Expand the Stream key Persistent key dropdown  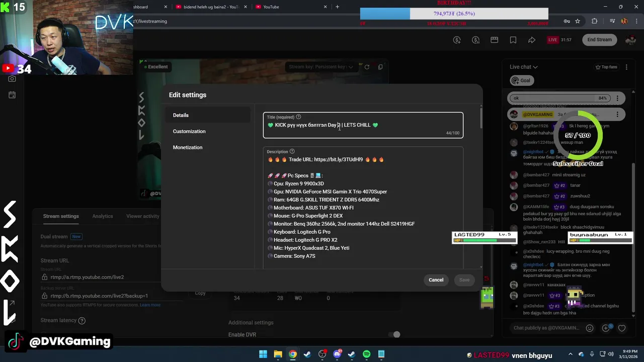click(321, 67)
